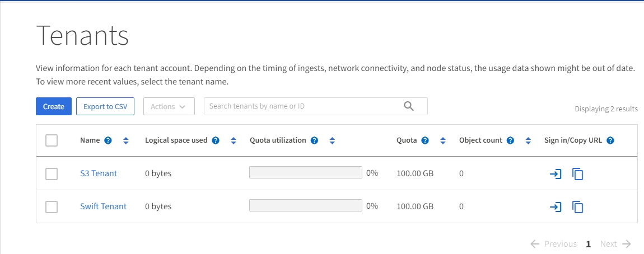Copy URL icon for Swift Tenant
The width and height of the screenshot is (644, 254).
(577, 207)
